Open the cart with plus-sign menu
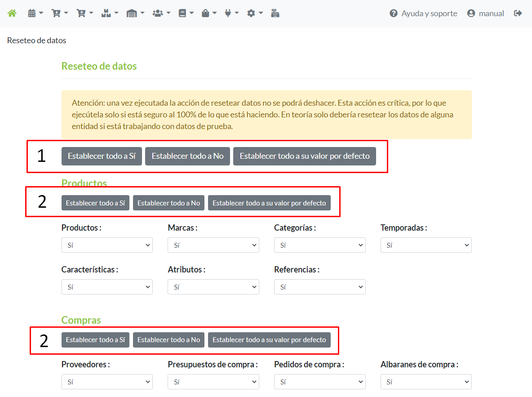532x397 pixels. click(84, 13)
